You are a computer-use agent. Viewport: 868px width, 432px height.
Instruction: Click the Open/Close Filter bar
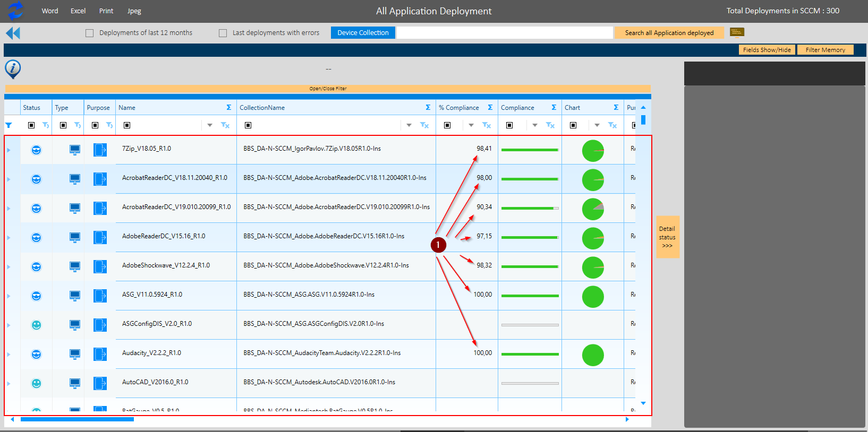pyautogui.click(x=328, y=89)
